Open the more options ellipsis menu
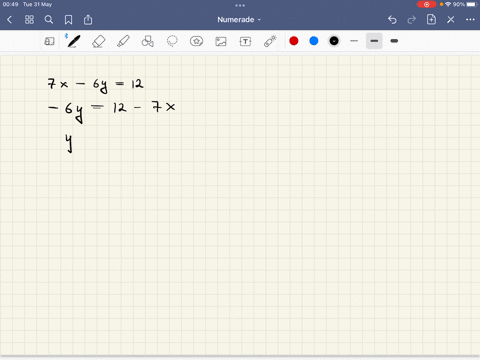The image size is (480, 360). coord(470,20)
